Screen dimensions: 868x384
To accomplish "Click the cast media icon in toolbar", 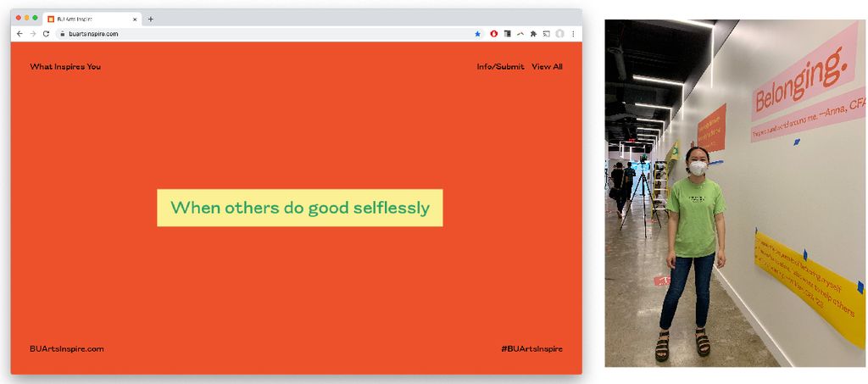I will tap(547, 34).
